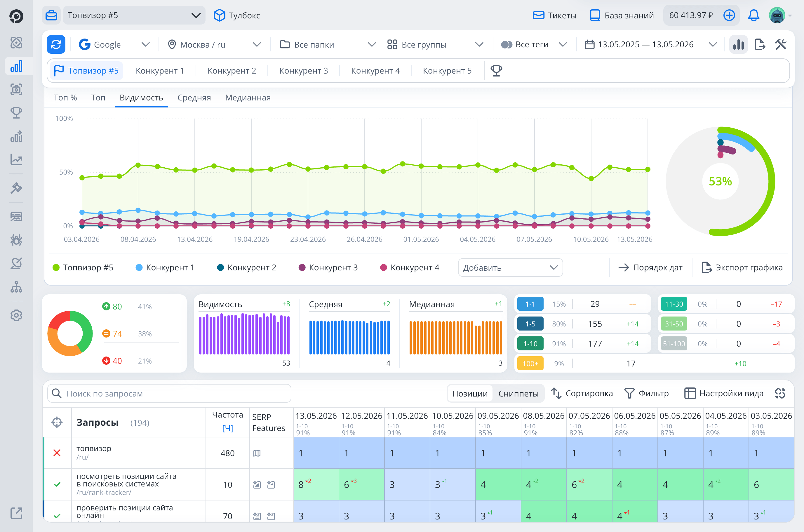Click the trophy icon after Конкурент 5
804x532 pixels.
(x=496, y=71)
